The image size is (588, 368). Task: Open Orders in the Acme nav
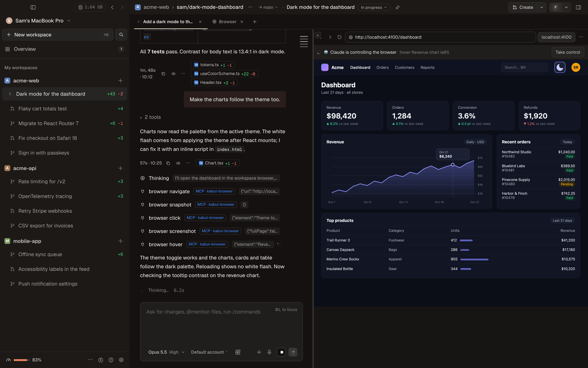click(382, 67)
